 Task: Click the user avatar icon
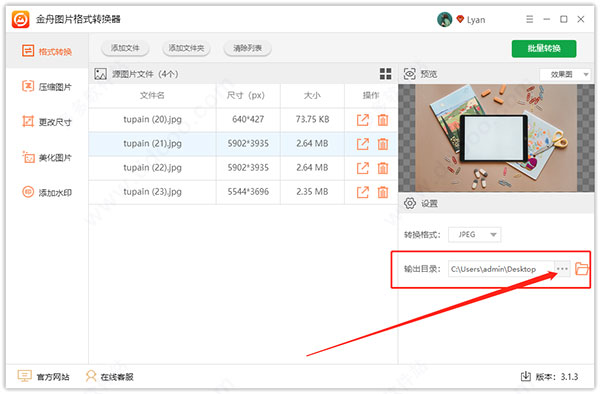pyautogui.click(x=444, y=20)
